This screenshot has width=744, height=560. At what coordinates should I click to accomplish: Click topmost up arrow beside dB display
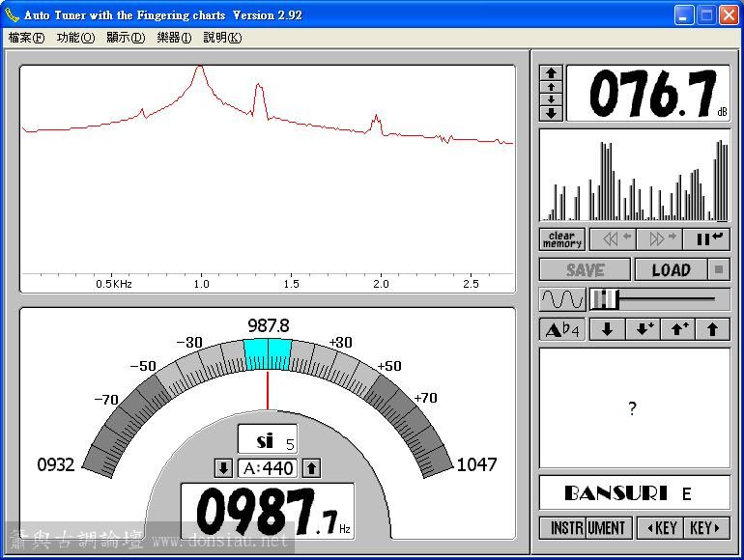(551, 72)
